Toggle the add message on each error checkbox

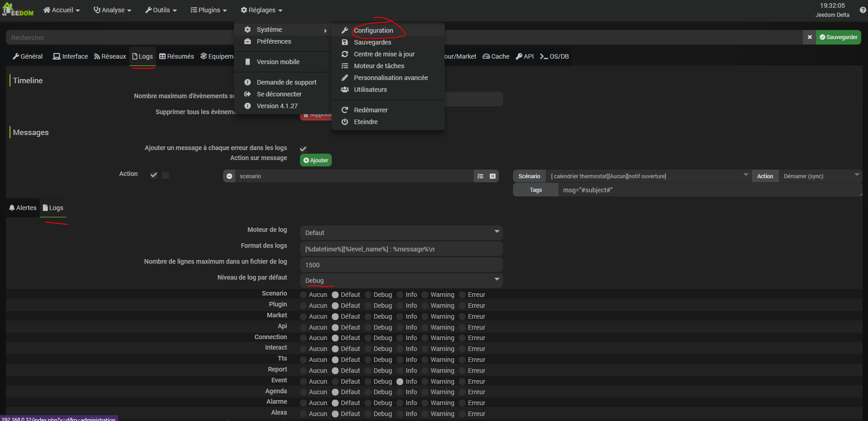click(x=303, y=149)
